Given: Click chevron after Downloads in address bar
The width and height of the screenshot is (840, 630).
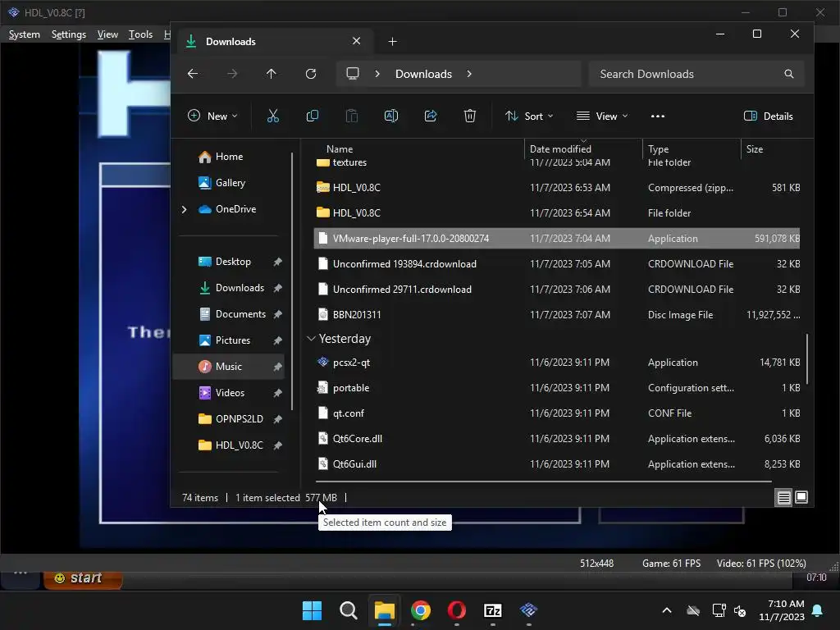Looking at the screenshot, I should (x=469, y=74).
